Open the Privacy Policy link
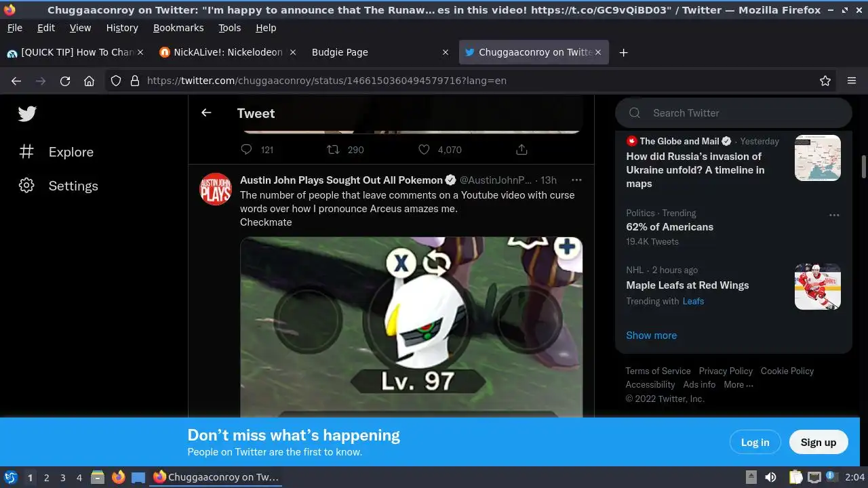 click(726, 371)
